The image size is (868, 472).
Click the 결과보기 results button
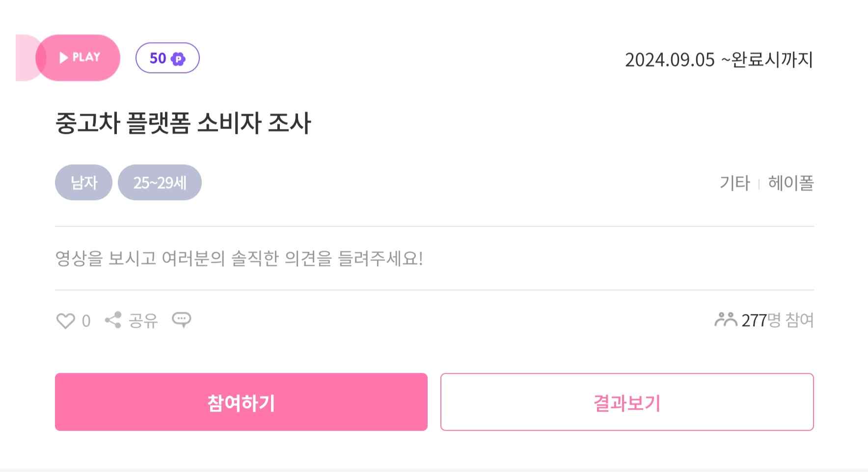click(627, 401)
